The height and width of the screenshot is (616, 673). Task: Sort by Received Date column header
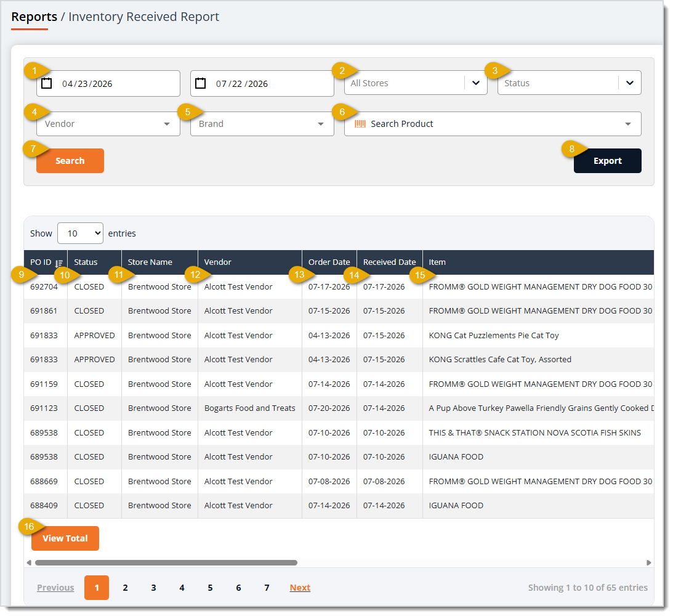(389, 262)
